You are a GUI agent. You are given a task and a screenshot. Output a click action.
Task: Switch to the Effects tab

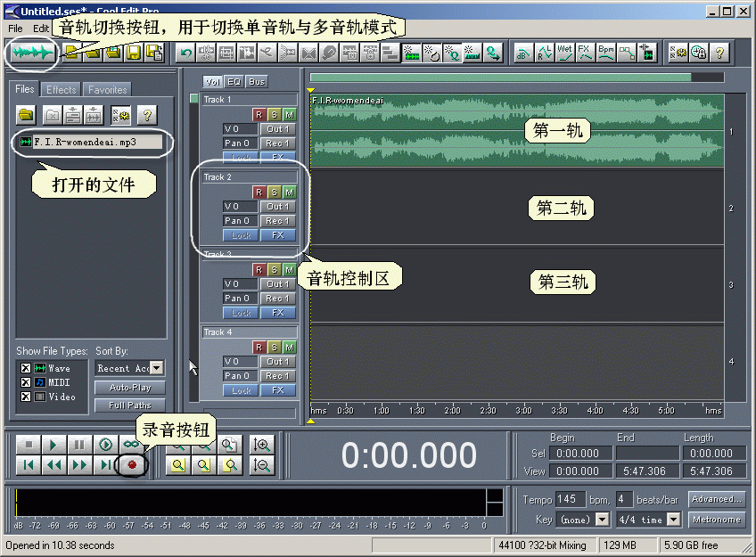coord(62,90)
